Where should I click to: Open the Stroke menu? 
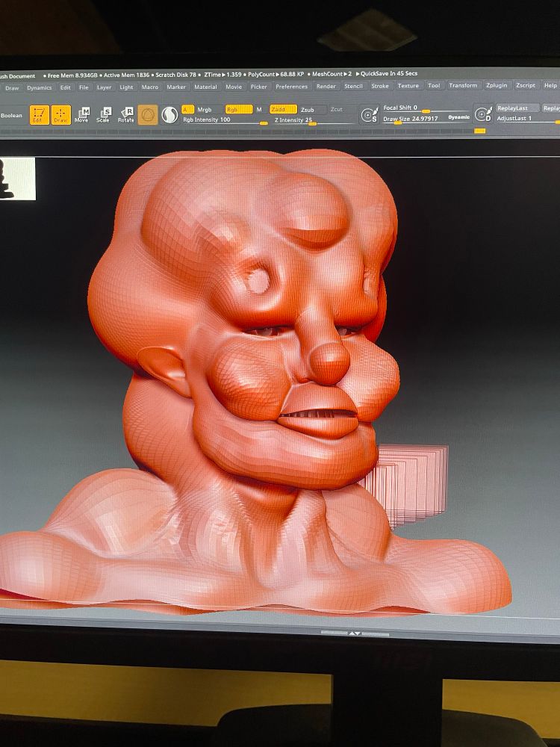pyautogui.click(x=380, y=86)
